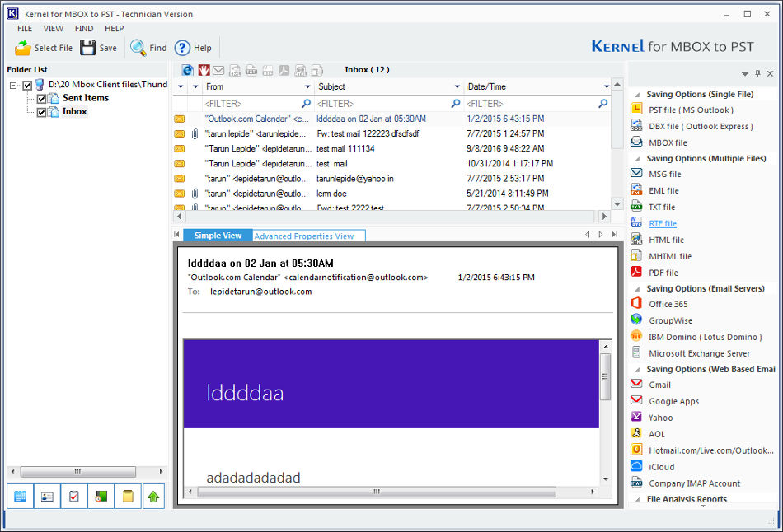Image resolution: width=783 pixels, height=532 pixels.
Task: Click the tasks clipboard checkmark icon
Action: [74, 497]
